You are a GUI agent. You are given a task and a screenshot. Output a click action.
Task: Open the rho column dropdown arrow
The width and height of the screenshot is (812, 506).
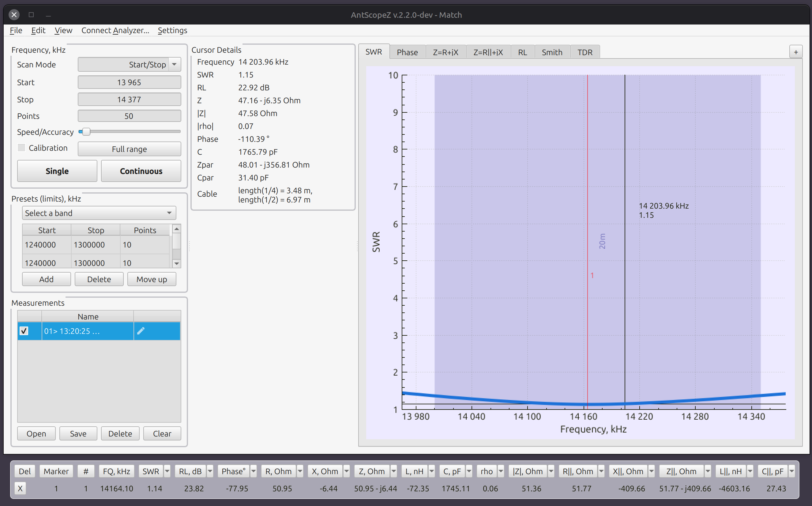pyautogui.click(x=501, y=471)
